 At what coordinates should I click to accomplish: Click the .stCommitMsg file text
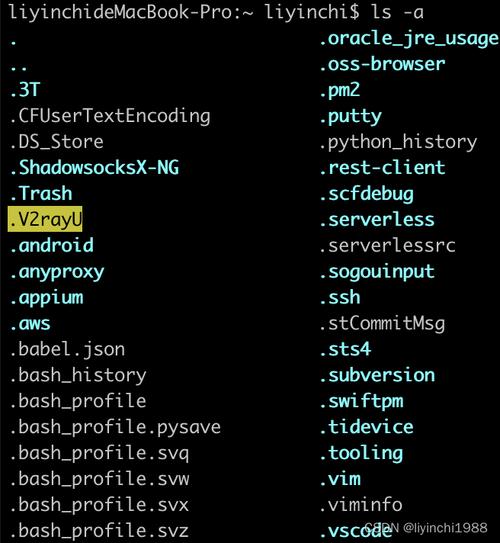coord(382,324)
